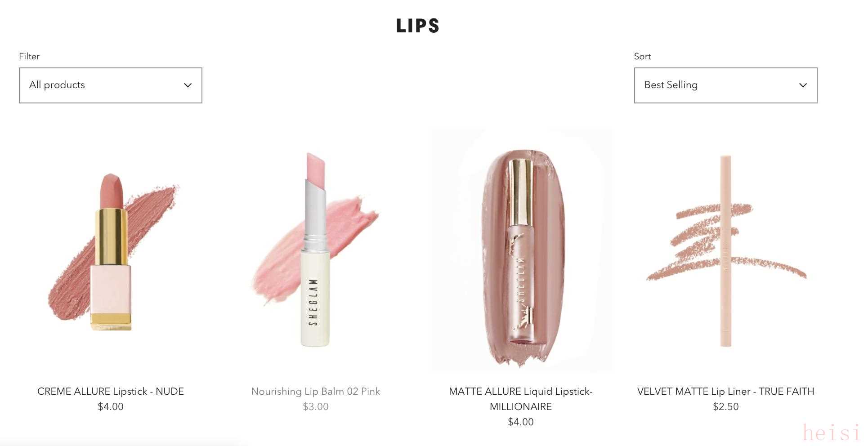Open MATTE ALLURE Liquid Lipstick image

tap(521, 252)
